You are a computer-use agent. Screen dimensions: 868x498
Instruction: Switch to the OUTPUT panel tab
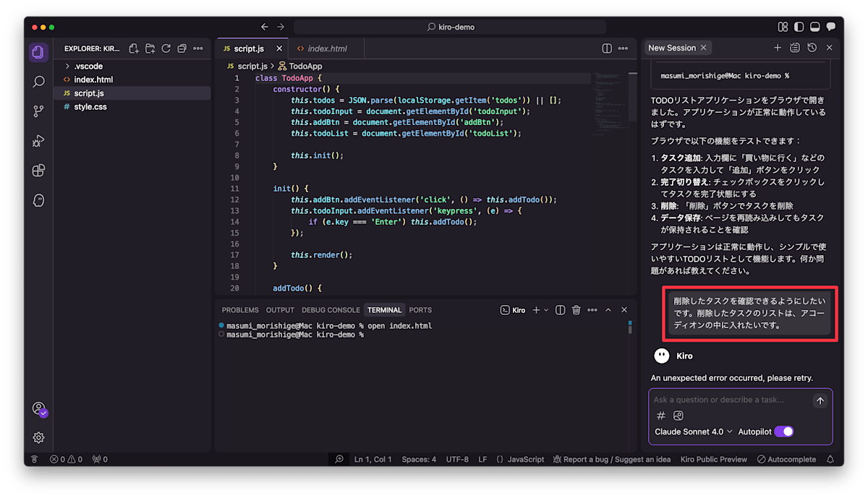point(280,310)
